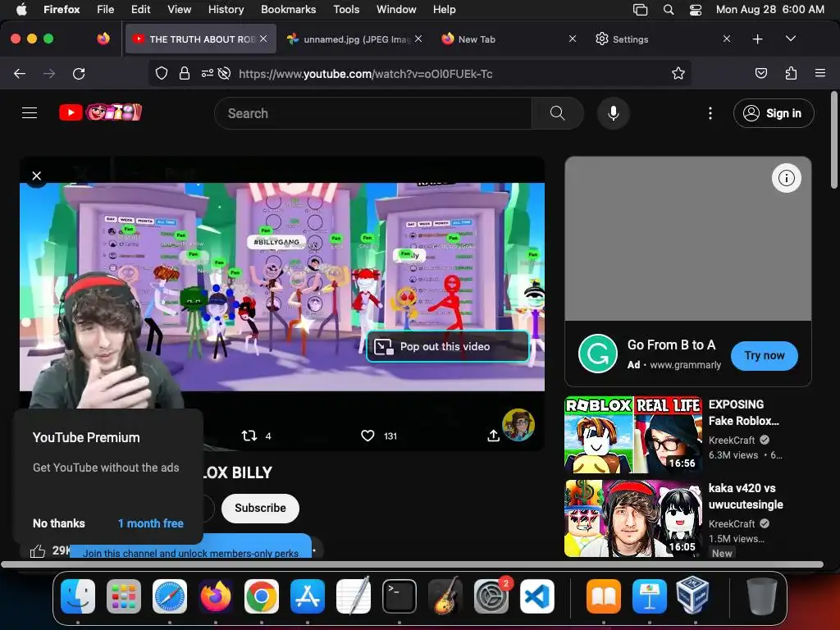
Task: Open Finder from the Dock
Action: pyautogui.click(x=78, y=596)
